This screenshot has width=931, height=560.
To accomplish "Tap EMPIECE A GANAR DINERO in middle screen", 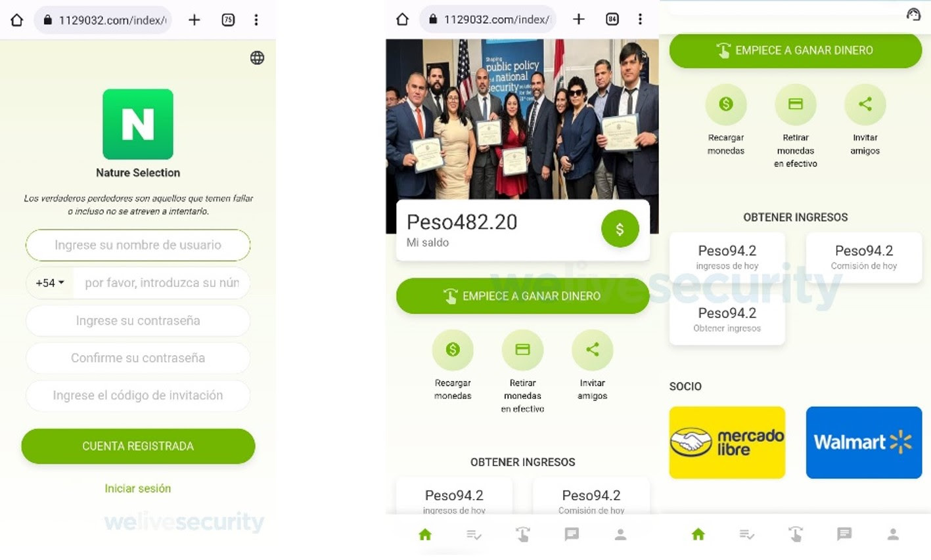I will (523, 296).
